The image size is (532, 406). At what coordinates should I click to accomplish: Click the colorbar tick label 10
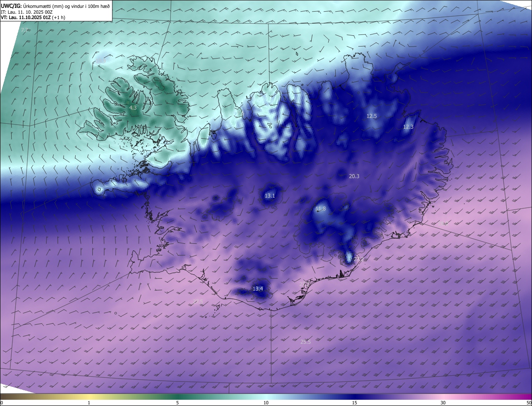pos(266,403)
